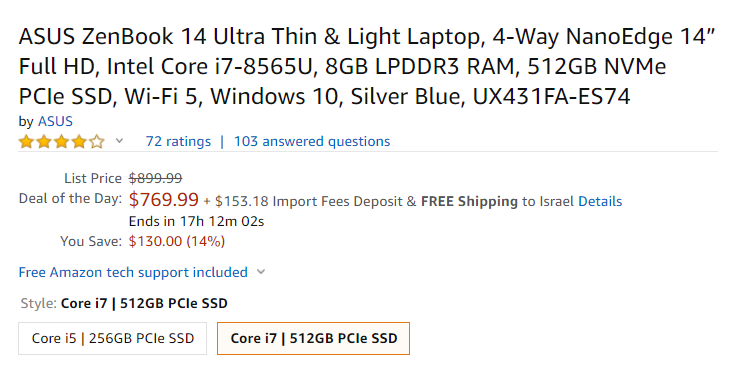Click the ASUS ZenBook 14 product title
This screenshot has height=374, width=745.
click(367, 67)
